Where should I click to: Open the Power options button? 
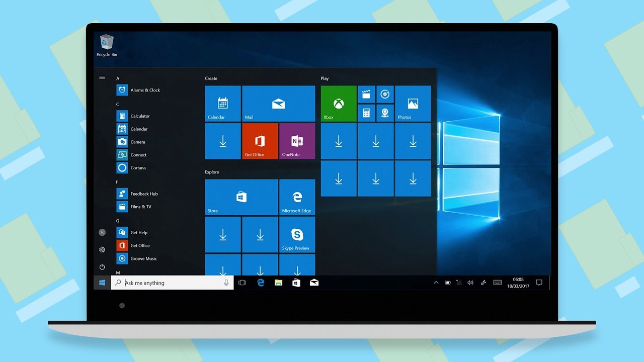tap(102, 267)
